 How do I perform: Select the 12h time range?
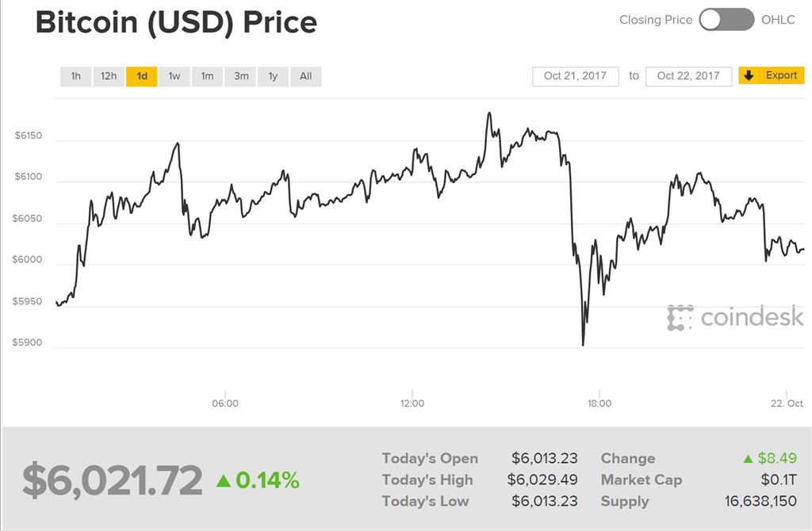(109, 76)
